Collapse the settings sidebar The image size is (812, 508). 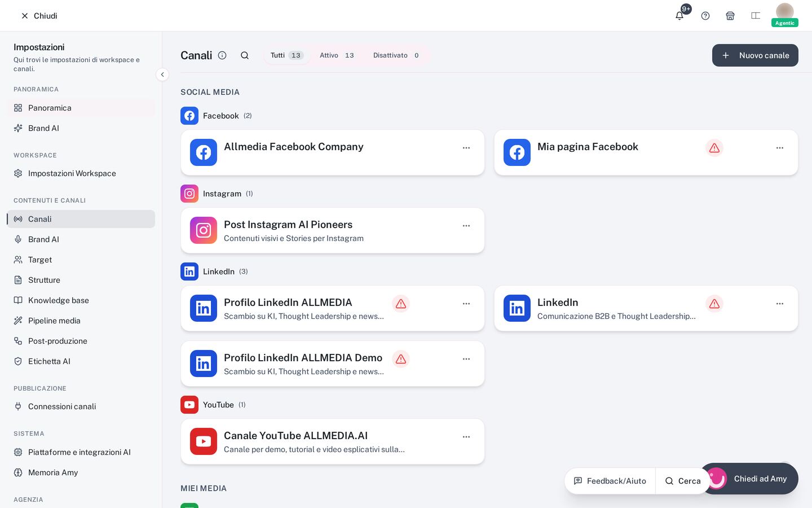(x=162, y=75)
